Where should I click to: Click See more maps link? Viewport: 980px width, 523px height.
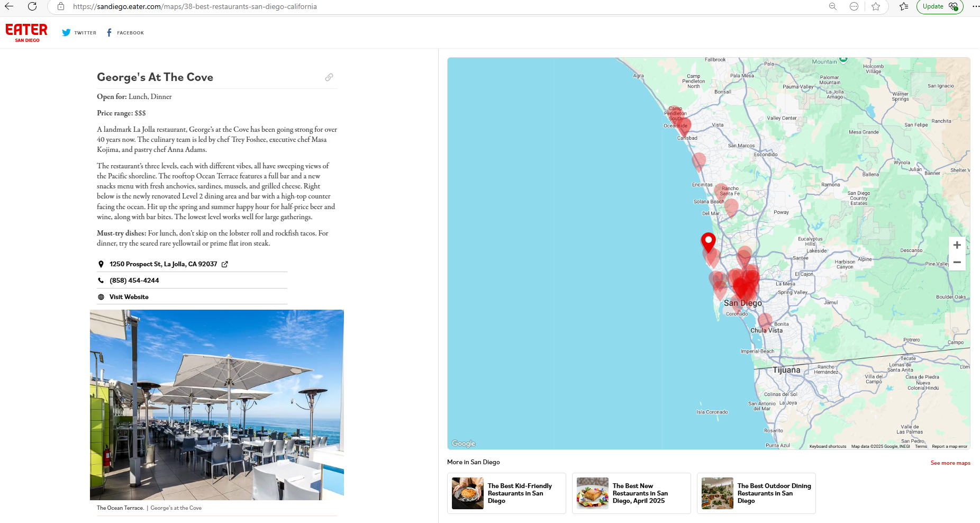(x=950, y=463)
